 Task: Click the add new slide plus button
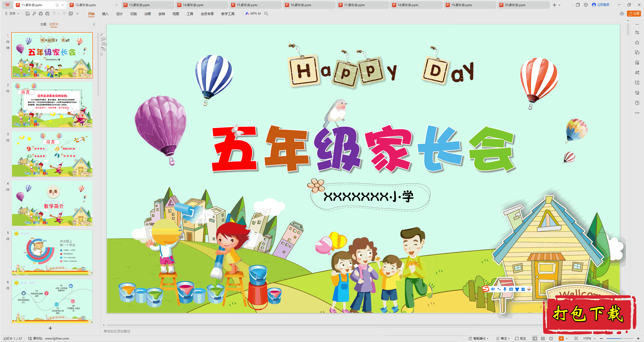[50, 328]
